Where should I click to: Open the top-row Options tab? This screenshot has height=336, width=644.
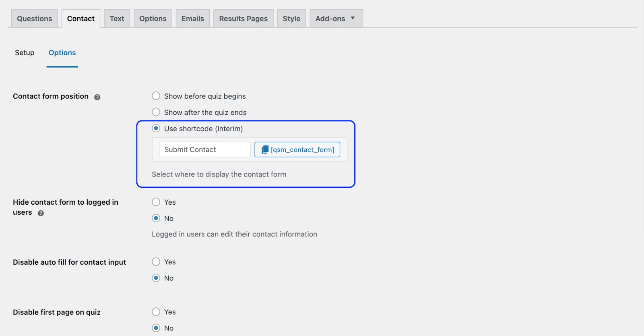coord(153,19)
